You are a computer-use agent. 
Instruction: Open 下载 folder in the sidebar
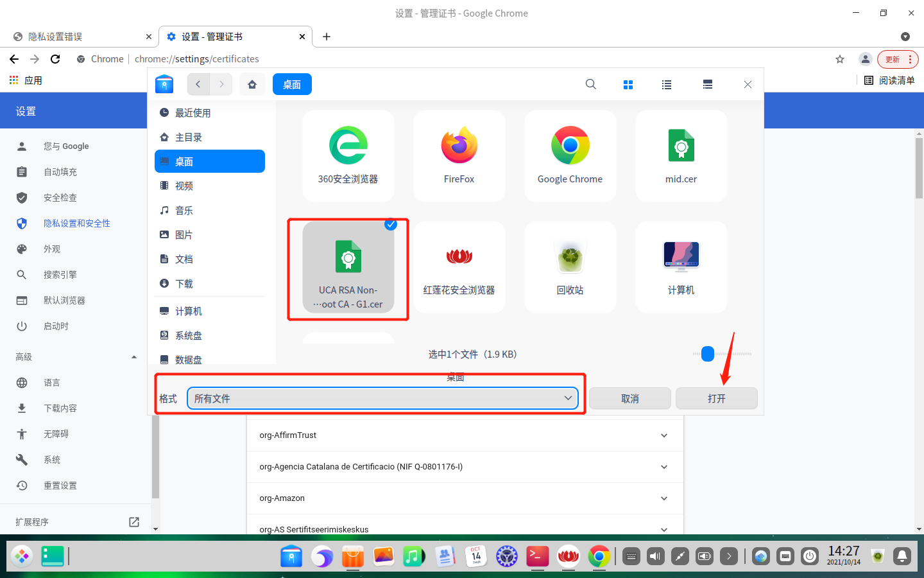(210, 283)
